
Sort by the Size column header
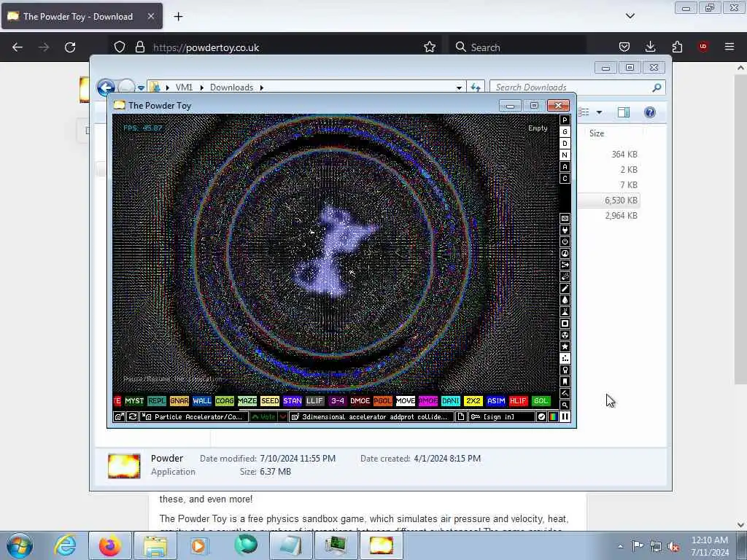pyautogui.click(x=597, y=133)
